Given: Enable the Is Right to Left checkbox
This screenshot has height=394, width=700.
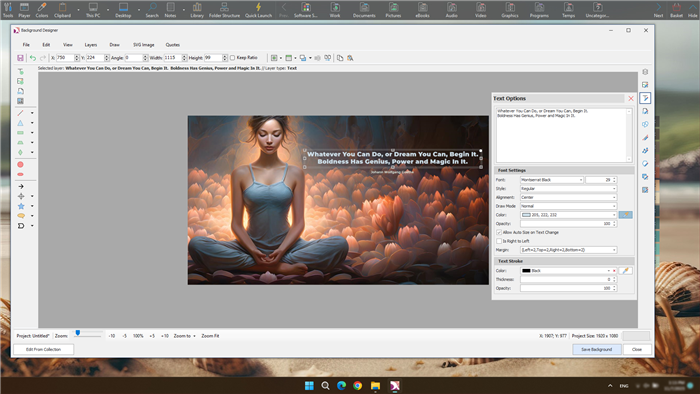Looking at the screenshot, I should point(499,241).
